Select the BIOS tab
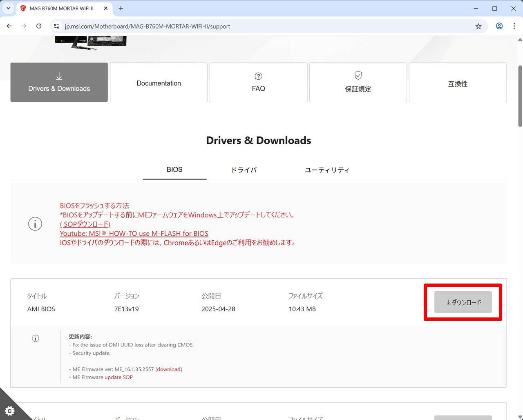 (174, 170)
